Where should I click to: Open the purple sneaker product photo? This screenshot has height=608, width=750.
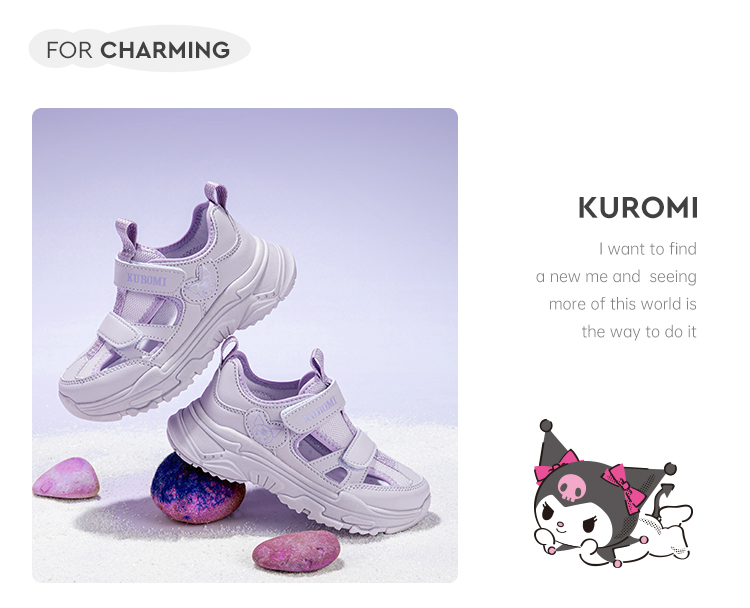pos(245,345)
